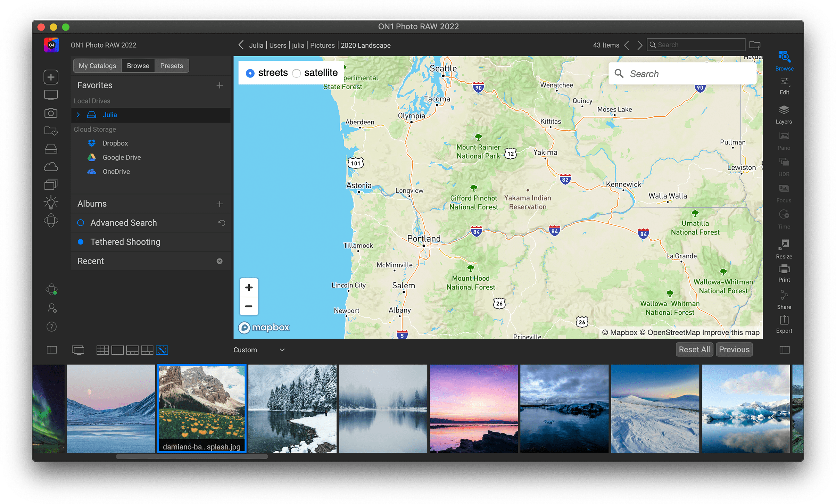836x504 pixels.
Task: Click the Previous button
Action: point(734,349)
